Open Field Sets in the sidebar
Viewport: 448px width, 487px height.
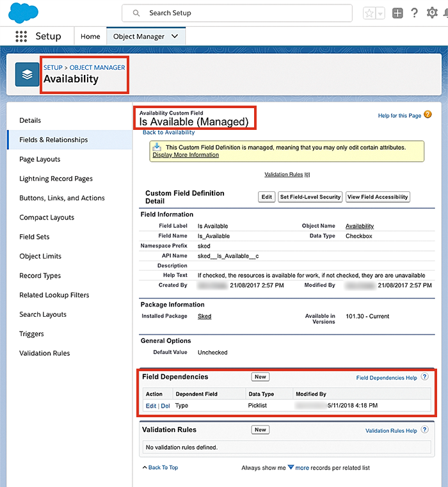(35, 237)
